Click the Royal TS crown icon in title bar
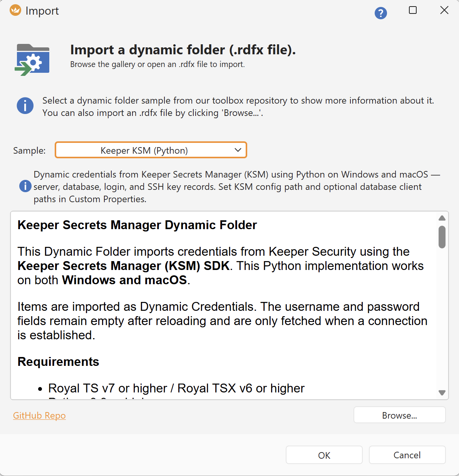Screen dimensions: 459x476 tap(15, 10)
